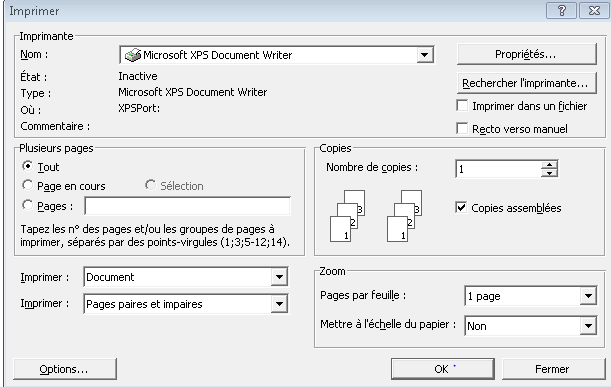Click the XPSPort: location text

(139, 108)
